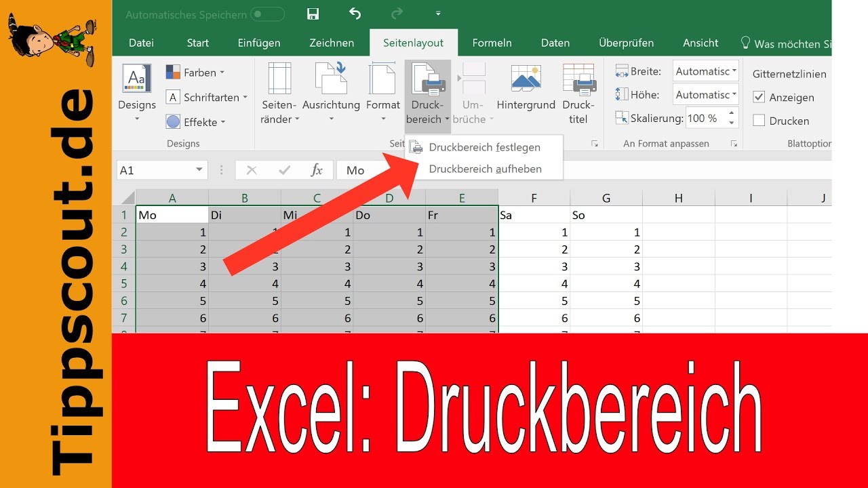Click the Skalierung scale icon
The height and width of the screenshot is (488, 868).
(x=621, y=118)
